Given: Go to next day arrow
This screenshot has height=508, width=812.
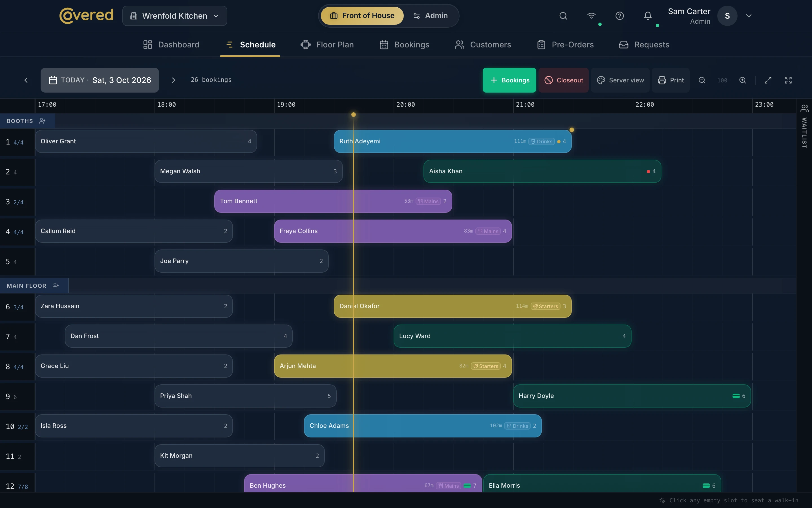Looking at the screenshot, I should point(173,80).
